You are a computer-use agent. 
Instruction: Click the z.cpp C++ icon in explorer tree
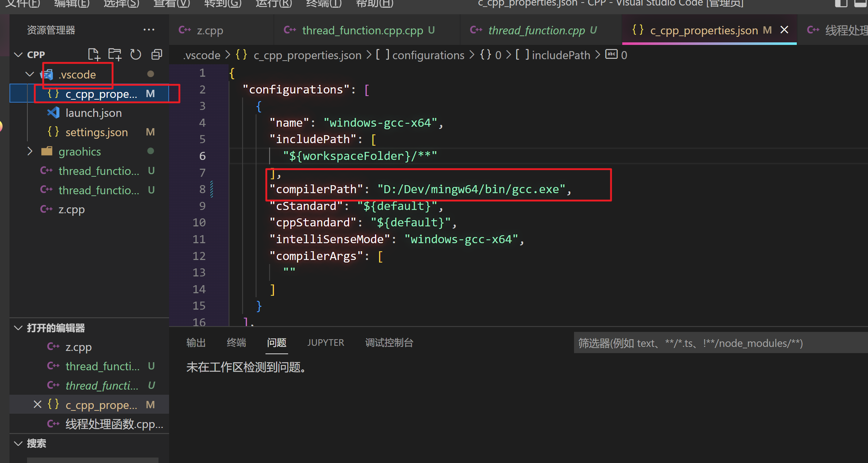click(46, 209)
